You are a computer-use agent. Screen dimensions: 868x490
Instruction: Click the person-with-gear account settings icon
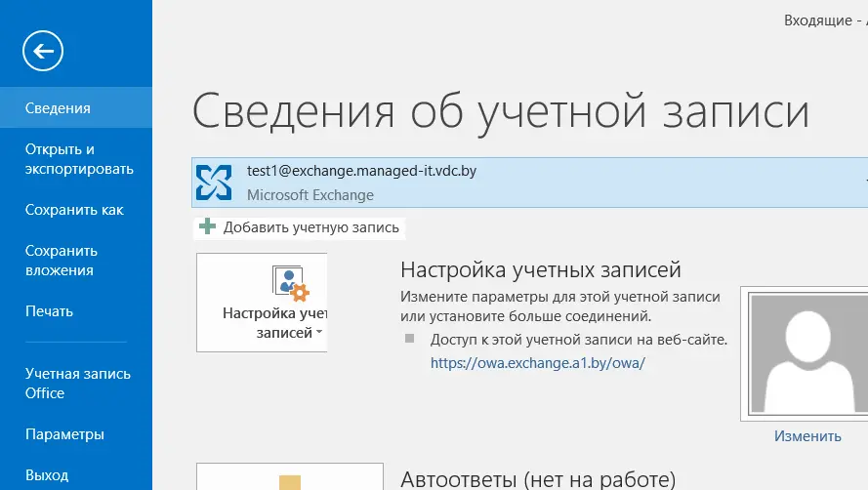[290, 284]
